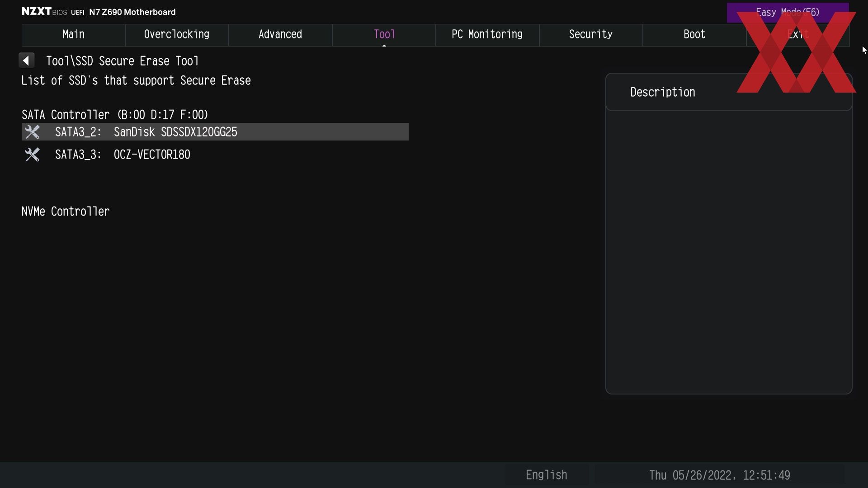The width and height of the screenshot is (868, 488).
Task: Click the back arrow beside Tool\SSD Secure Erase Tool
Action: 27,61
